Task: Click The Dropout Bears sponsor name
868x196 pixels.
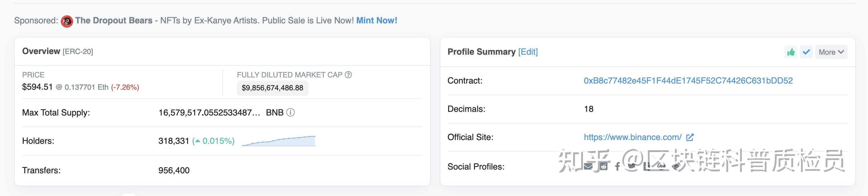Action: [114, 21]
